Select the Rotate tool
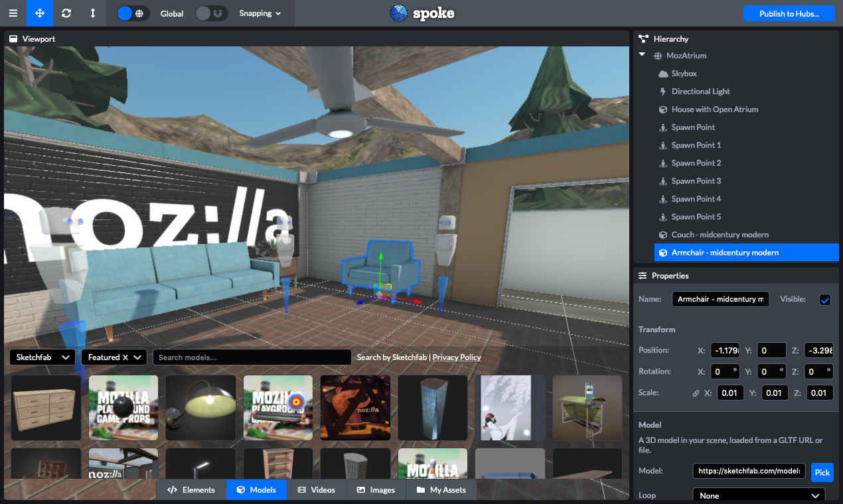 [66, 13]
